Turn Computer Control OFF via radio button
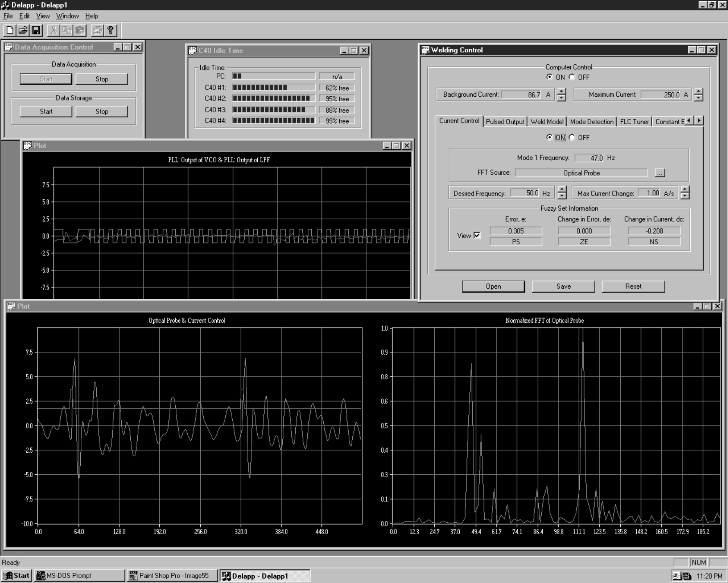 click(572, 77)
